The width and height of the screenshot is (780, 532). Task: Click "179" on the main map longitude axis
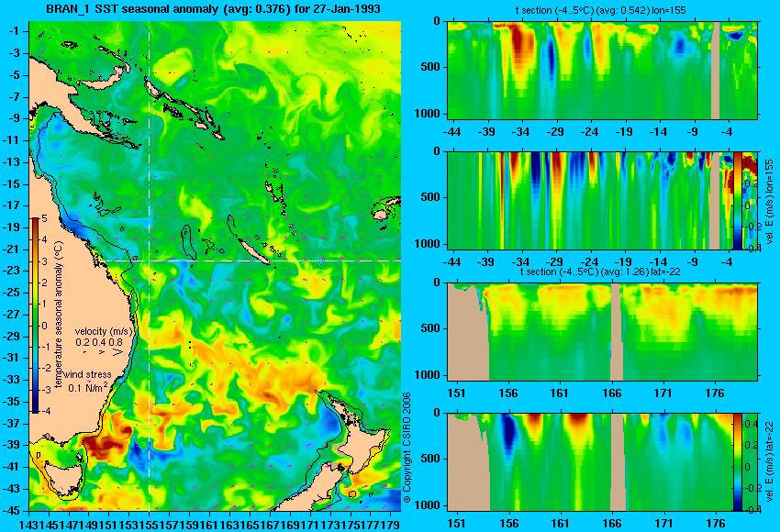tap(392, 524)
